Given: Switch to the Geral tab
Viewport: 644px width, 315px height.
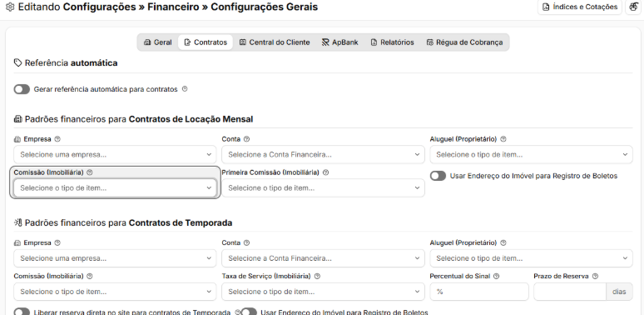Looking at the screenshot, I should click(158, 42).
